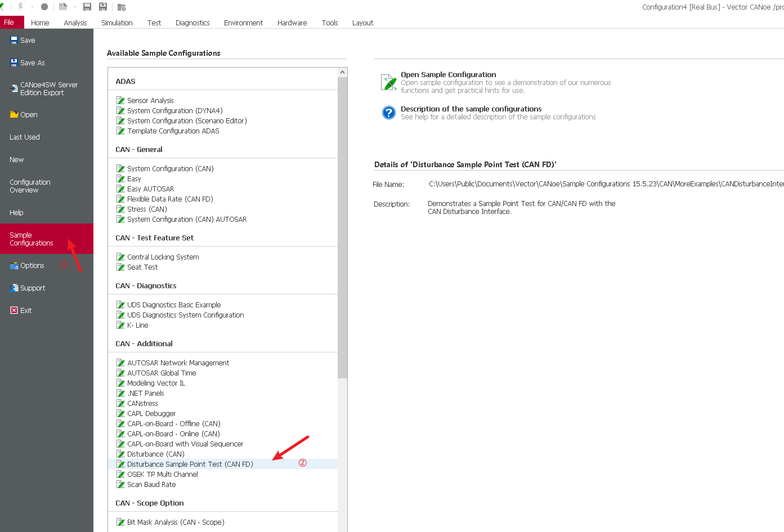Screen dimensions: 784x532
Task: Select OSEK TP Multi Channel sample
Action: [x=163, y=475]
